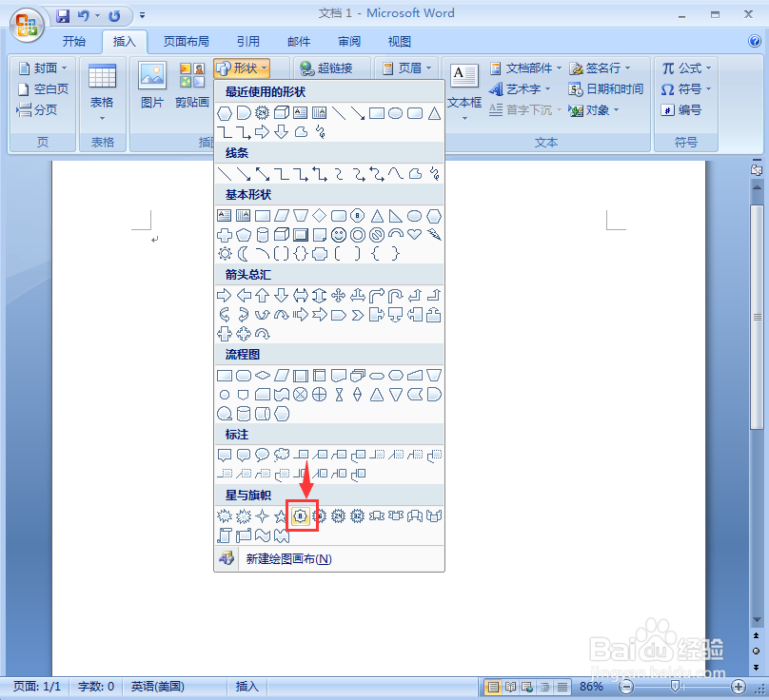Pick the vertical scroll in 星与旗帜
The height and width of the screenshot is (700, 769).
[224, 535]
